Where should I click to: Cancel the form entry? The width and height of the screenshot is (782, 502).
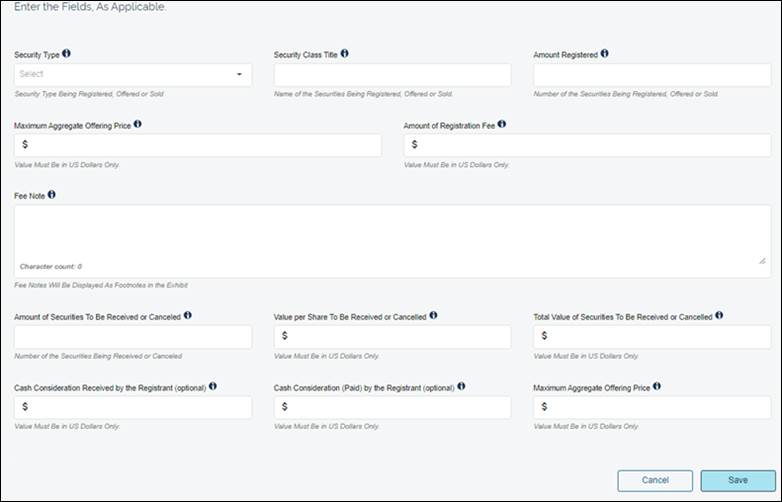pos(655,480)
